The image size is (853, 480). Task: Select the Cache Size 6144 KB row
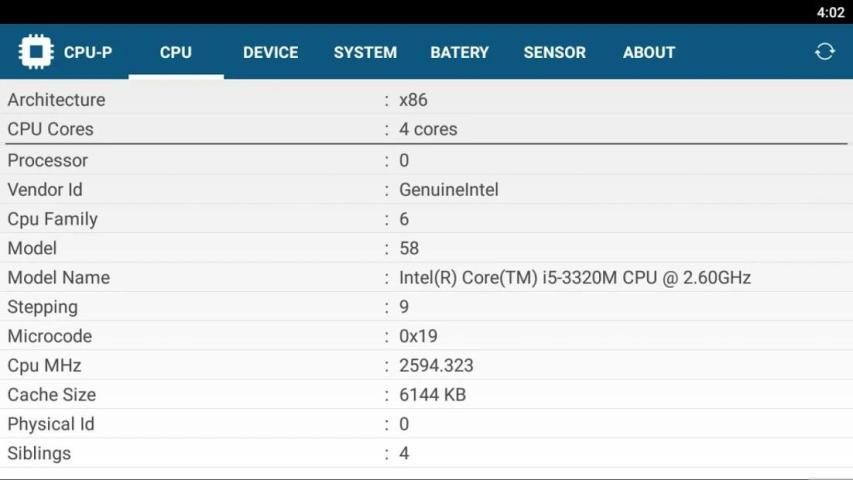pyautogui.click(x=426, y=395)
